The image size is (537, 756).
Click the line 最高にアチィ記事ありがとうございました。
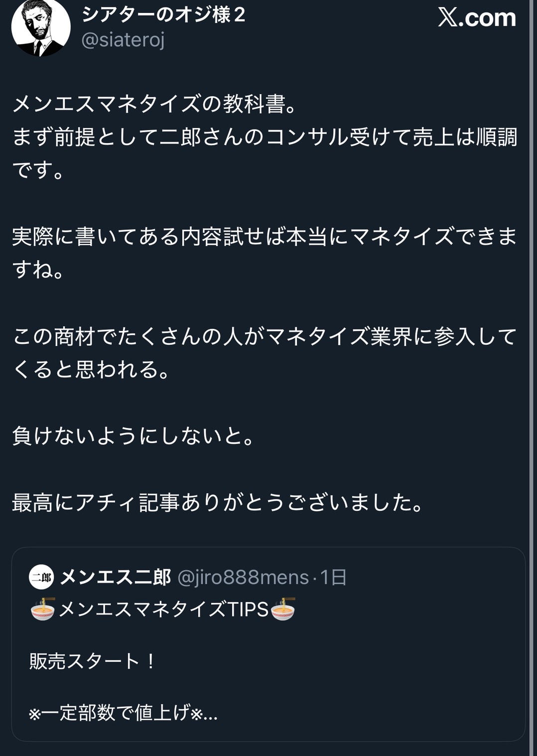(x=218, y=502)
